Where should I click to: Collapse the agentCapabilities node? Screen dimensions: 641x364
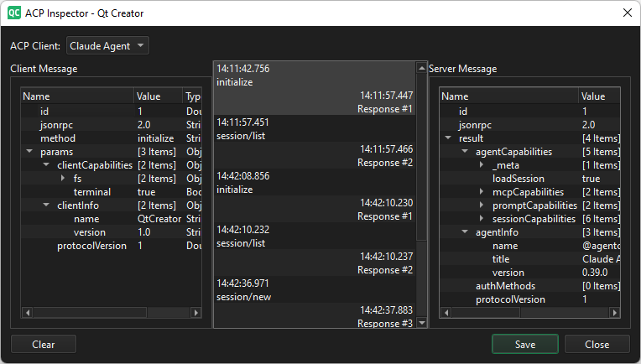coord(465,152)
